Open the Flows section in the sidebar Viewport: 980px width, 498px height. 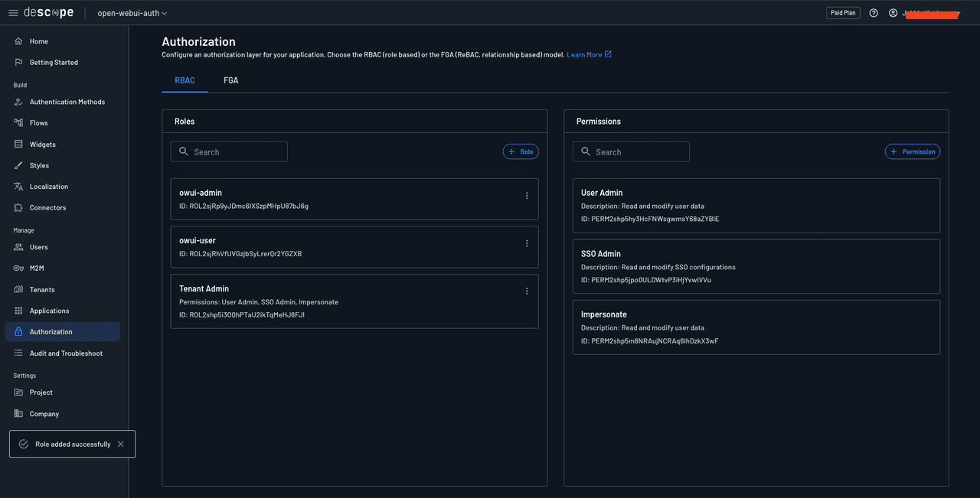tap(37, 122)
